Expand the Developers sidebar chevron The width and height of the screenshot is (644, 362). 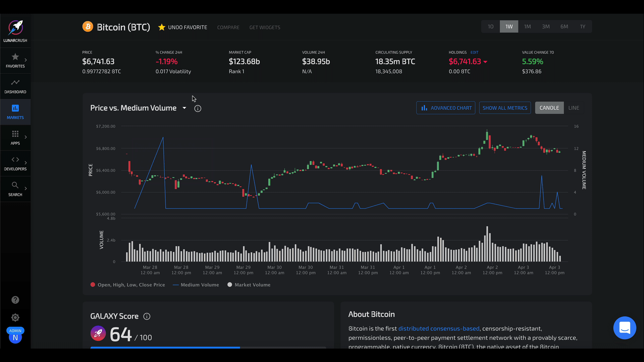coord(25,163)
